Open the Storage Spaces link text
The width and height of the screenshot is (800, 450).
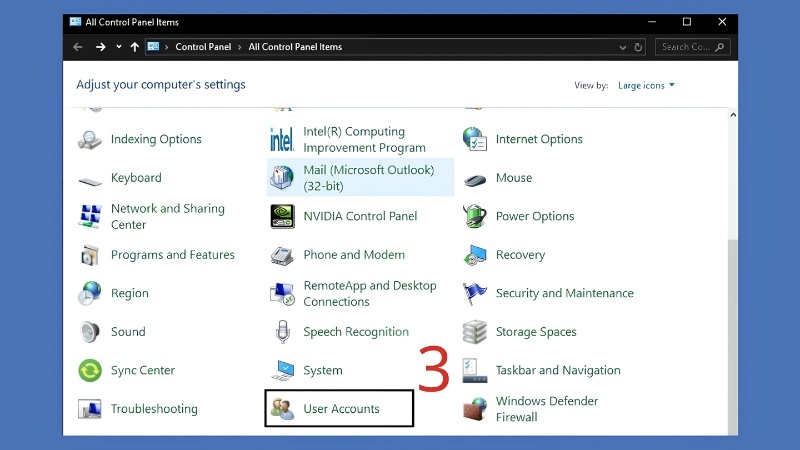[536, 332]
